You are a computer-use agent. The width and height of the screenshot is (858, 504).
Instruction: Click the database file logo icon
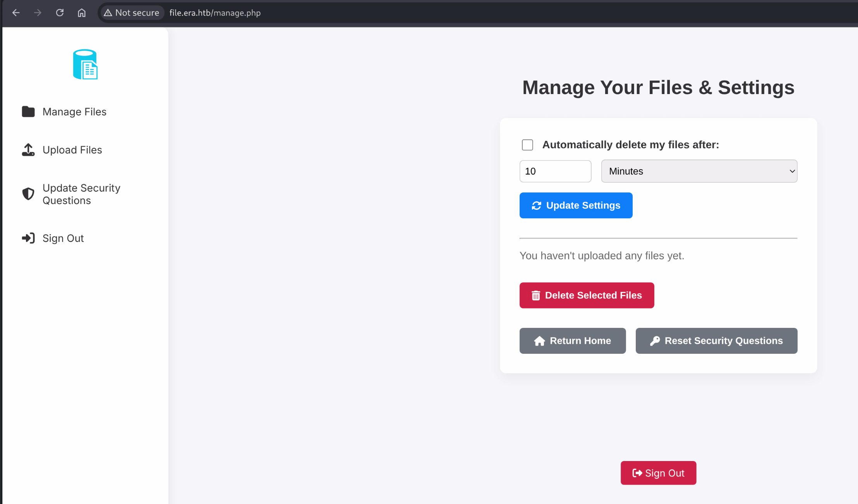click(x=85, y=64)
